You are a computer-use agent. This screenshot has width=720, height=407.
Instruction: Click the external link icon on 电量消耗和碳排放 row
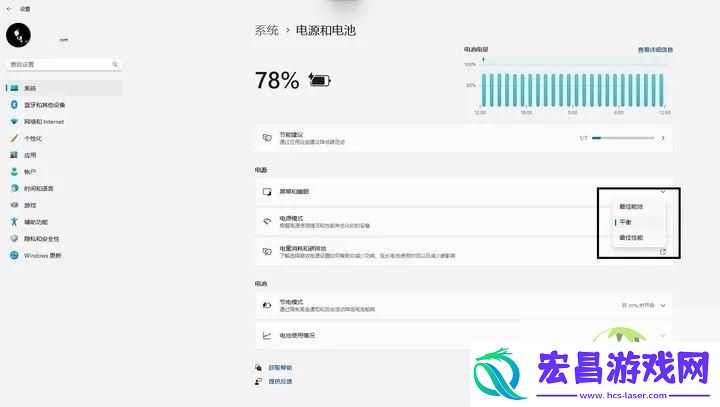[663, 251]
